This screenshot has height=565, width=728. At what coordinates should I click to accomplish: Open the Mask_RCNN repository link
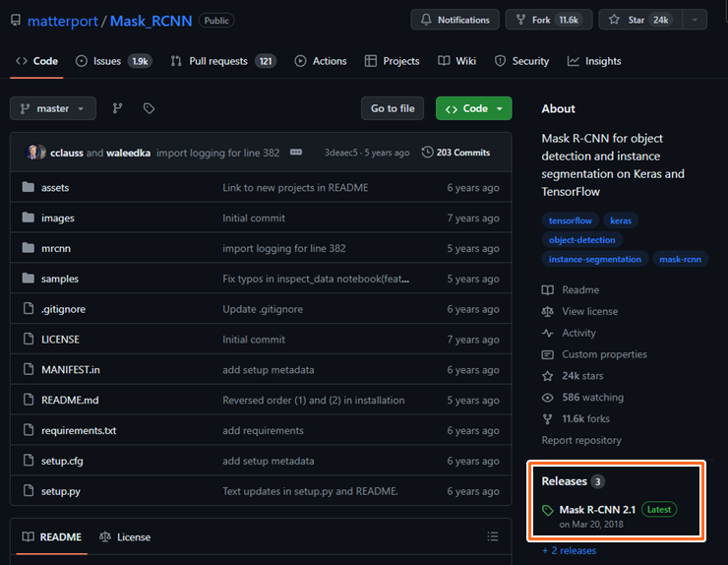coord(151,21)
